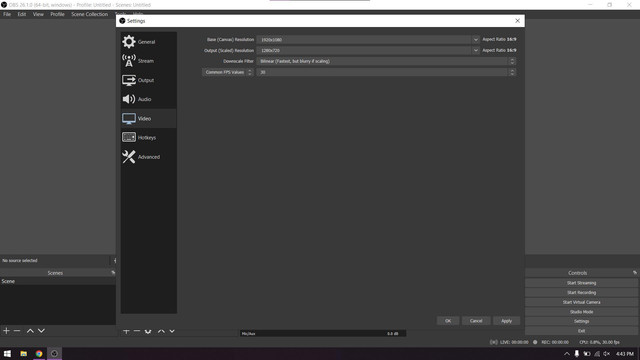Click the network icon in the system tray
The image size is (640, 360).
(597, 353)
